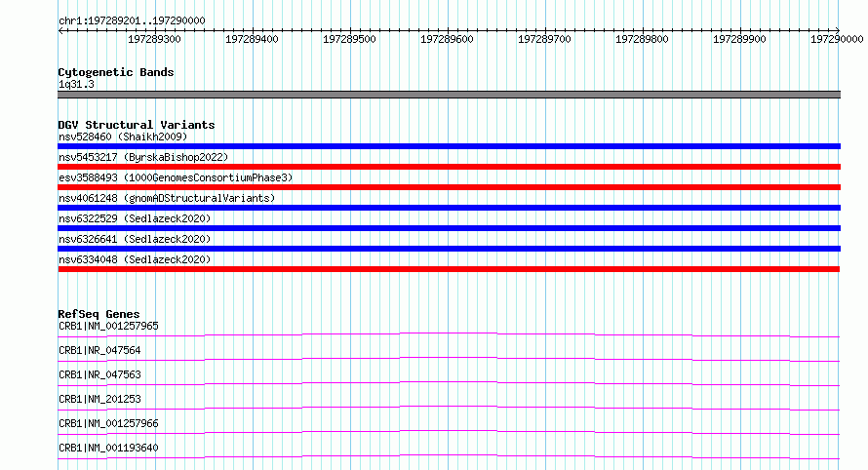Screen dimensions: 868x470
Task: Select the esv3588493 (1000GenomesConsortiumPhase3) label
Action: point(176,177)
